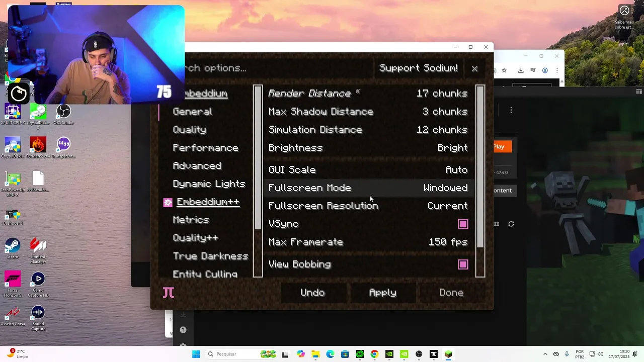Open Google Chrome from the taskbar
Image resolution: width=644 pixels, height=362 pixels.
(374, 354)
